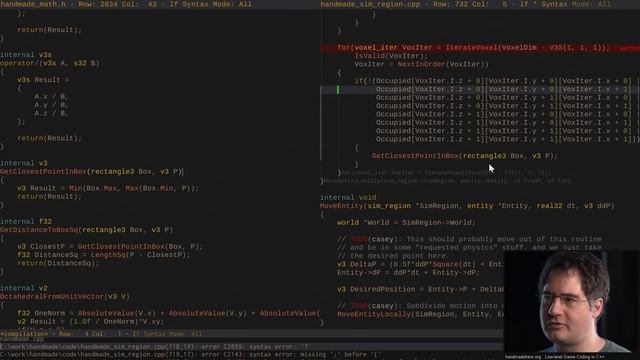
Task: Click the red-highlighted 'for(voxel_iter VoxIter' line
Action: click(x=480, y=48)
